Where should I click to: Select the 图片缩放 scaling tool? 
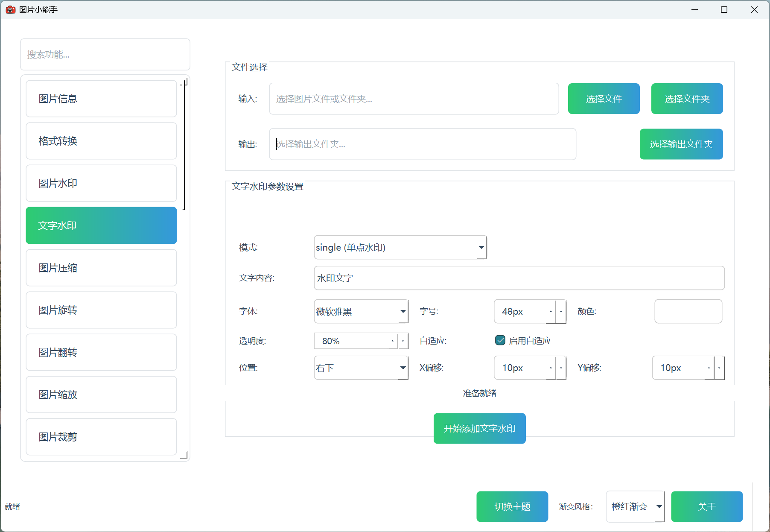point(101,395)
